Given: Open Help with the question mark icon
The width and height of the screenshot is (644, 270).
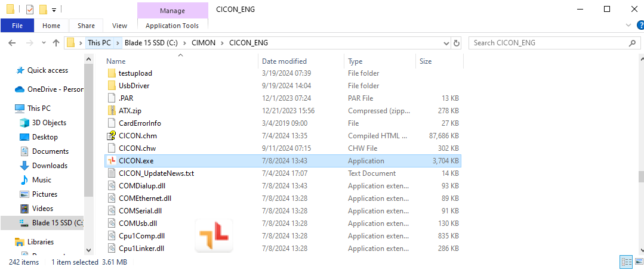Looking at the screenshot, I should (x=640, y=25).
